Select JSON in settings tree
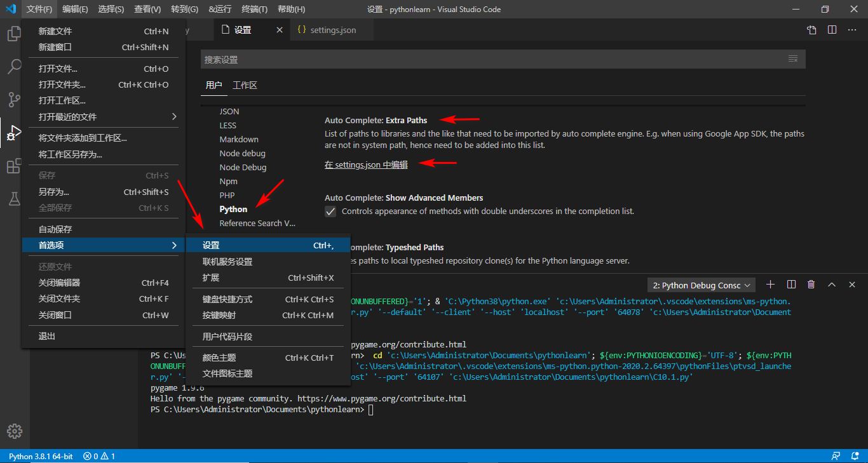The image size is (868, 463). [x=229, y=111]
